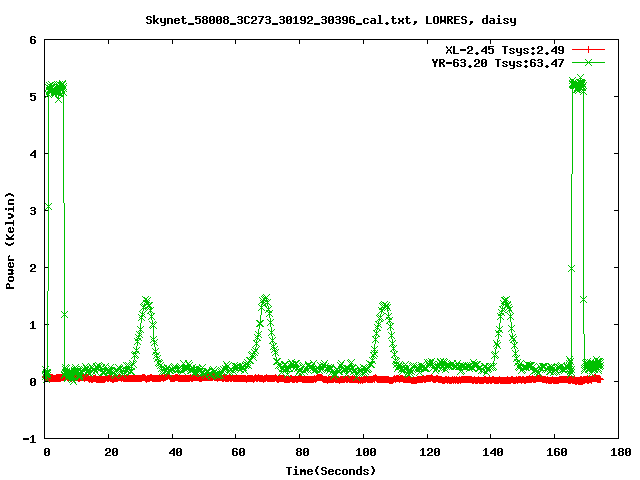Viewport: 640px width, 480px height.
Task: Click the green peak near 69 seconds
Action: (265, 300)
